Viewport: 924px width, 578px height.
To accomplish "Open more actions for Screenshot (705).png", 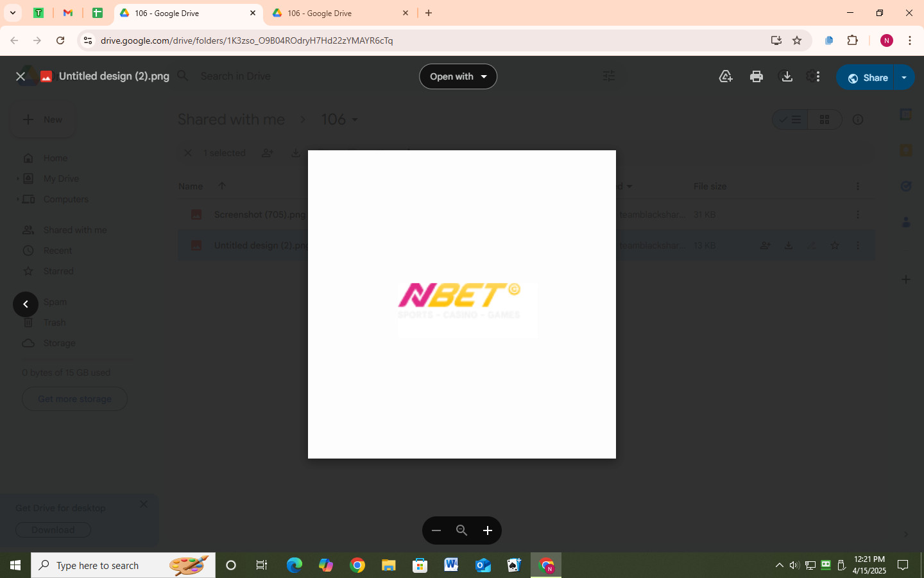I will pos(858,215).
